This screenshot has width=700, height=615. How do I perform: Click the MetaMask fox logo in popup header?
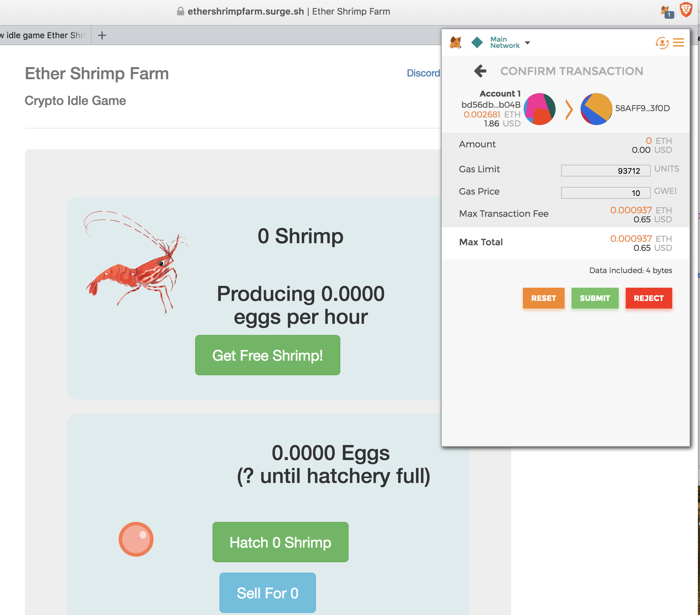click(456, 43)
